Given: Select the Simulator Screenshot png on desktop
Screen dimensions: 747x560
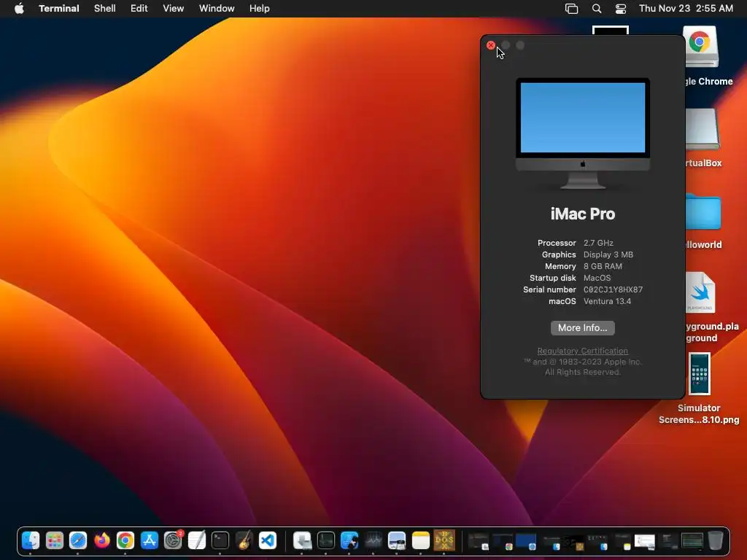Looking at the screenshot, I should (x=700, y=374).
